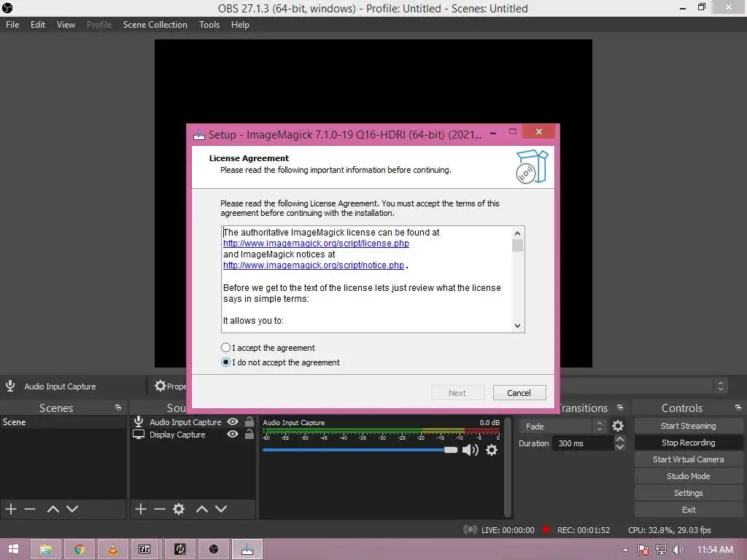This screenshot has height=560, width=747.
Task: Toggle lock on Audio Input Capture source
Action: pos(249,422)
